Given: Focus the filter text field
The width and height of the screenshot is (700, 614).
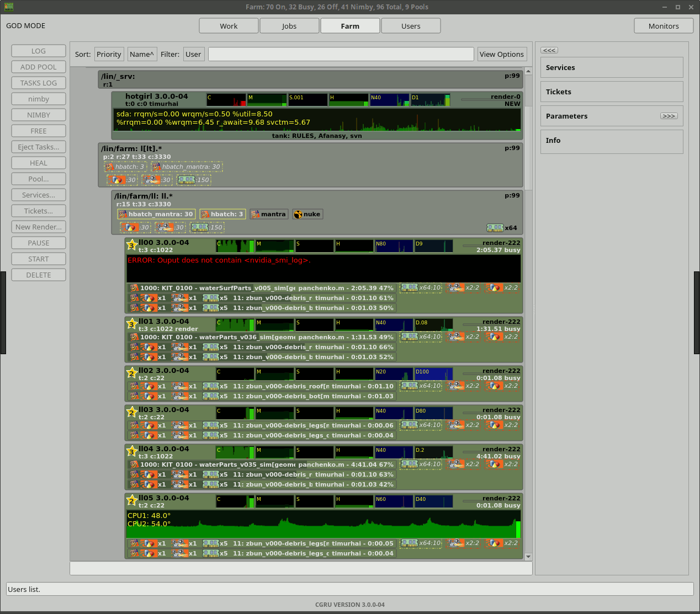Looking at the screenshot, I should (x=341, y=54).
